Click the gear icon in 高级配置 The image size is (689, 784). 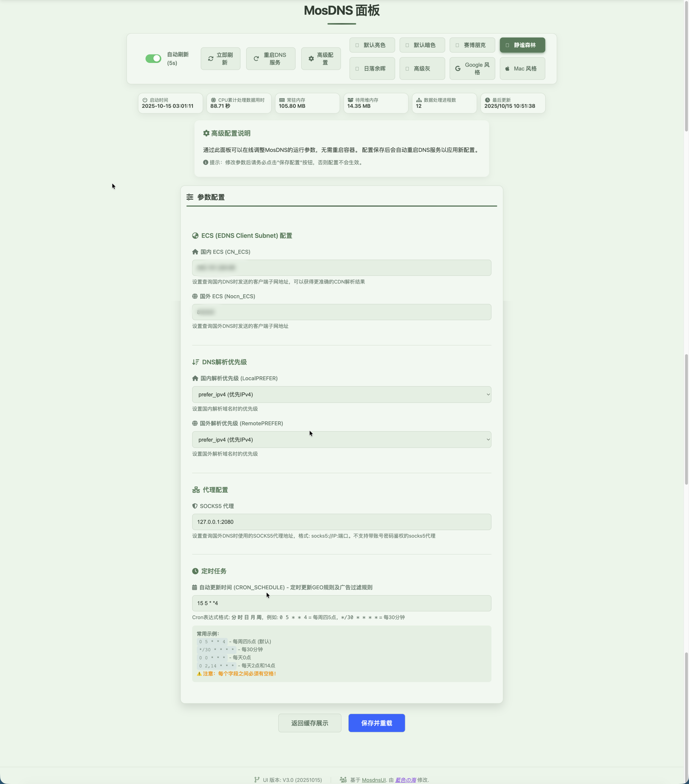tap(311, 59)
